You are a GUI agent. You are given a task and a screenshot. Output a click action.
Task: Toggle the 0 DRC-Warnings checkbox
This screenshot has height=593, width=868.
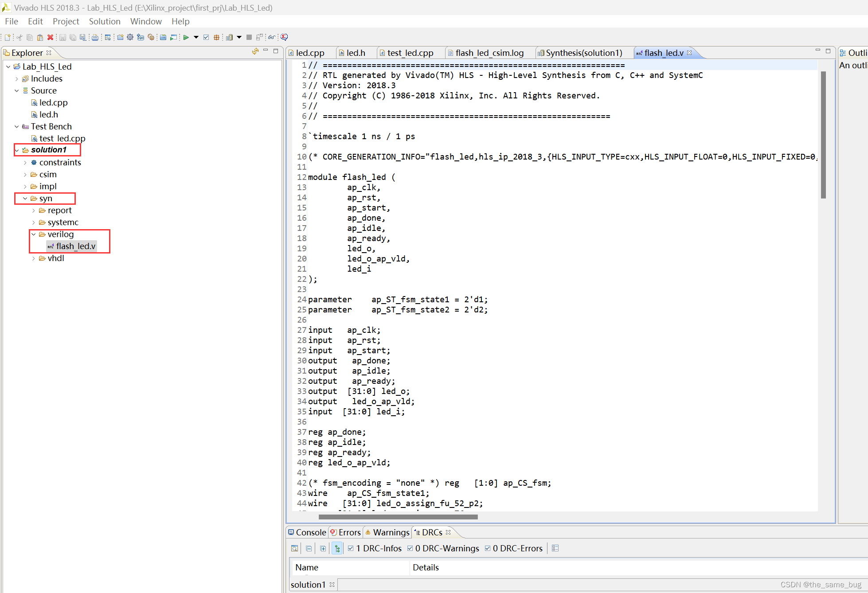[x=410, y=548]
